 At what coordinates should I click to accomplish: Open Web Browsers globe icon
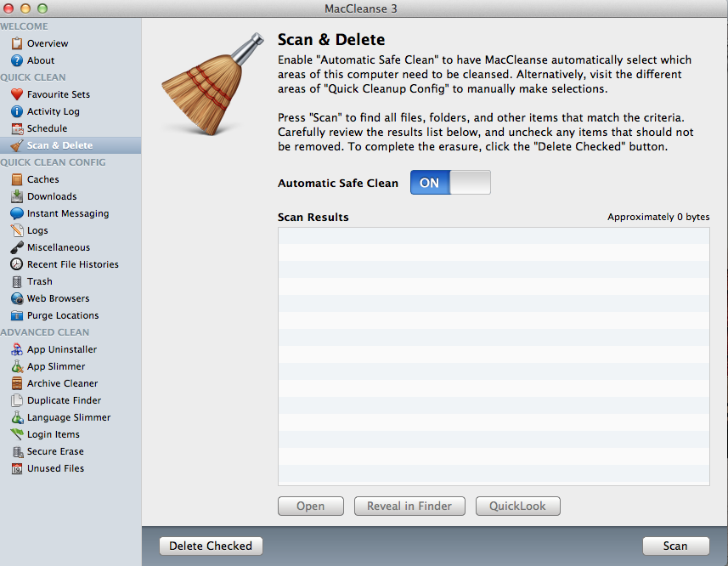pos(17,298)
